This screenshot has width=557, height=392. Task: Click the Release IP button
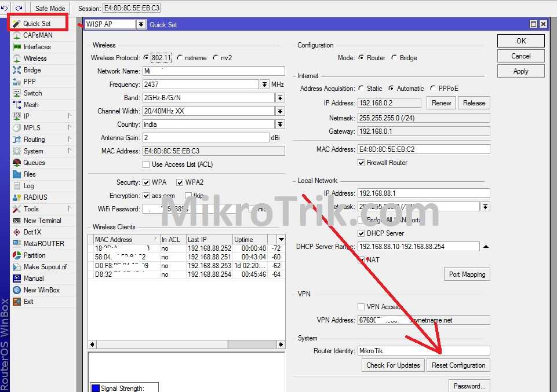[x=474, y=103]
